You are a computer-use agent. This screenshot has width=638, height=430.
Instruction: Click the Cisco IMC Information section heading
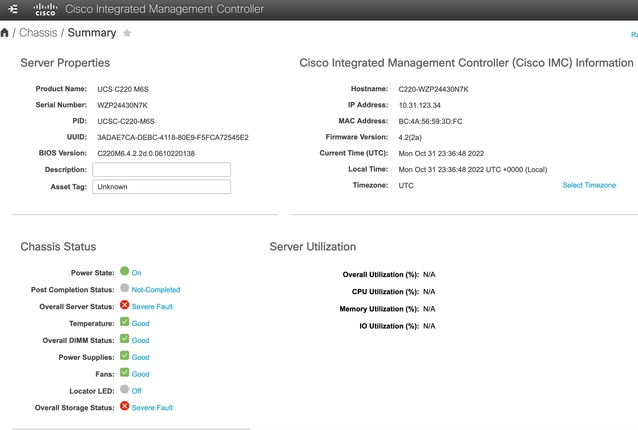pos(466,63)
